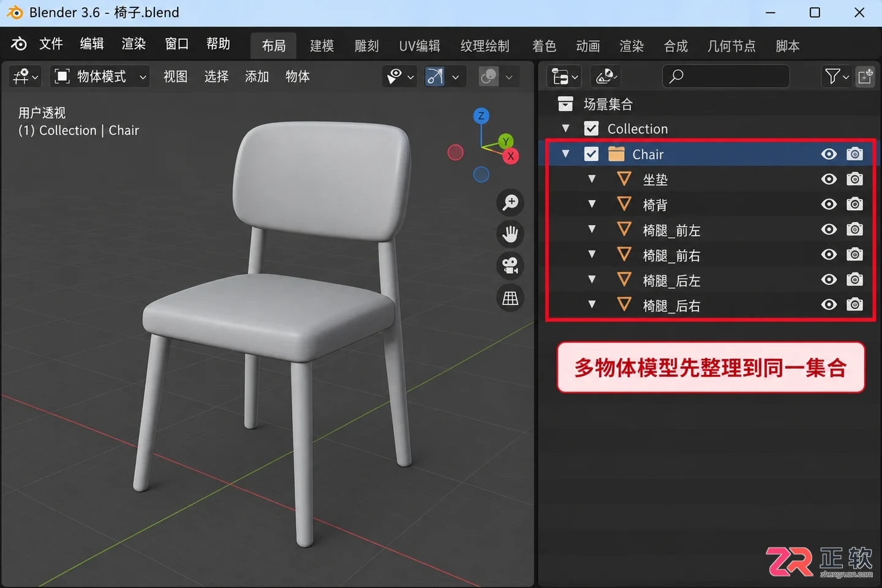
Task: Open the 物体模式 mode dropdown
Action: click(100, 77)
